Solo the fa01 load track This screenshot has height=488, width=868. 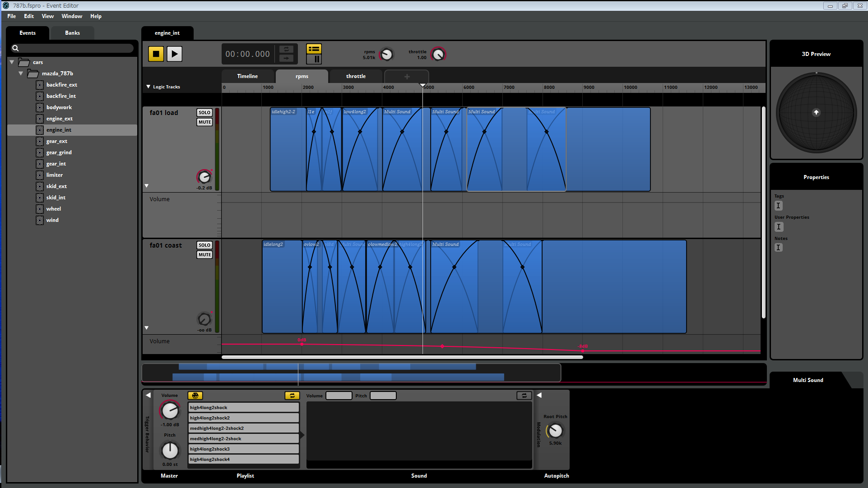click(x=204, y=113)
